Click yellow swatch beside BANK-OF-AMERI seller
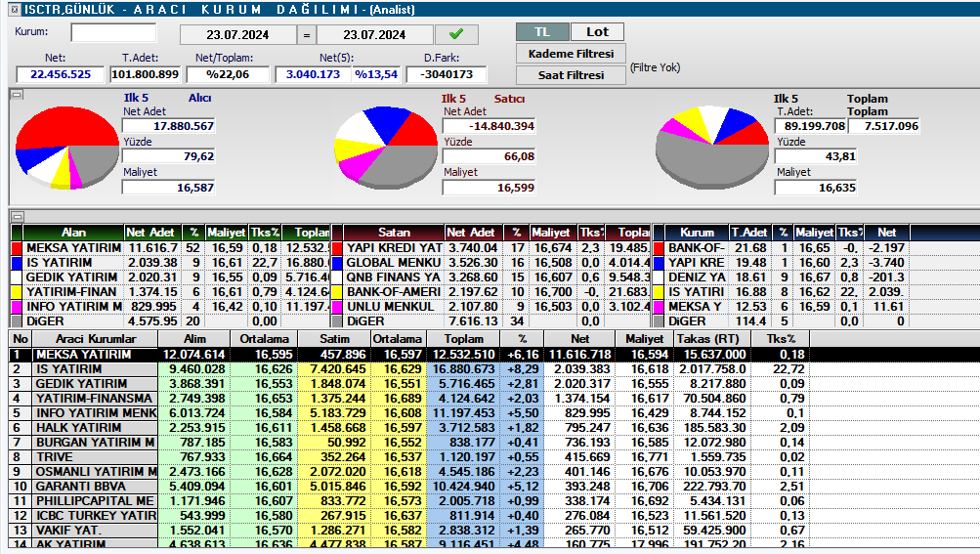The width and height of the screenshot is (980, 554). click(x=337, y=292)
